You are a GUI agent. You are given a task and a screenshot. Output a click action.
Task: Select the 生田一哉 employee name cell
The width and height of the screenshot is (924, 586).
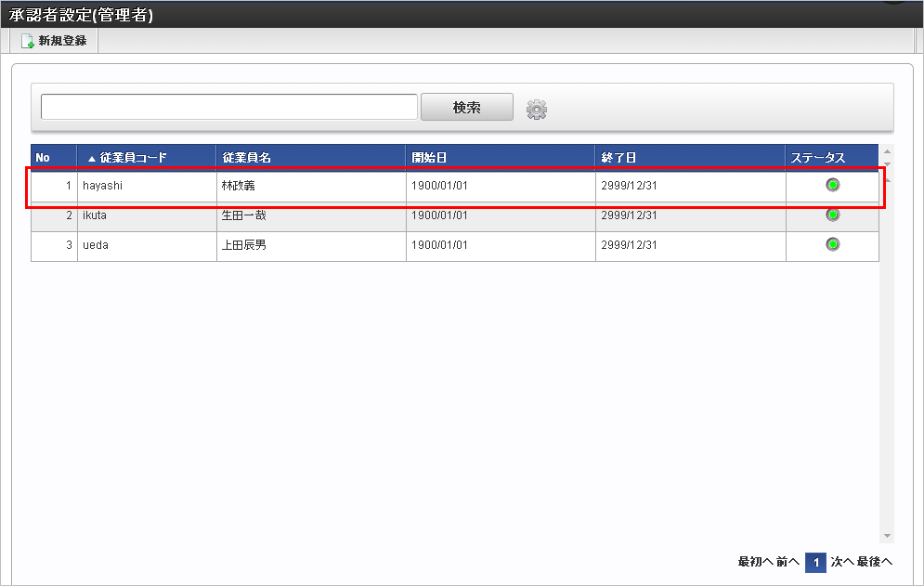point(311,215)
